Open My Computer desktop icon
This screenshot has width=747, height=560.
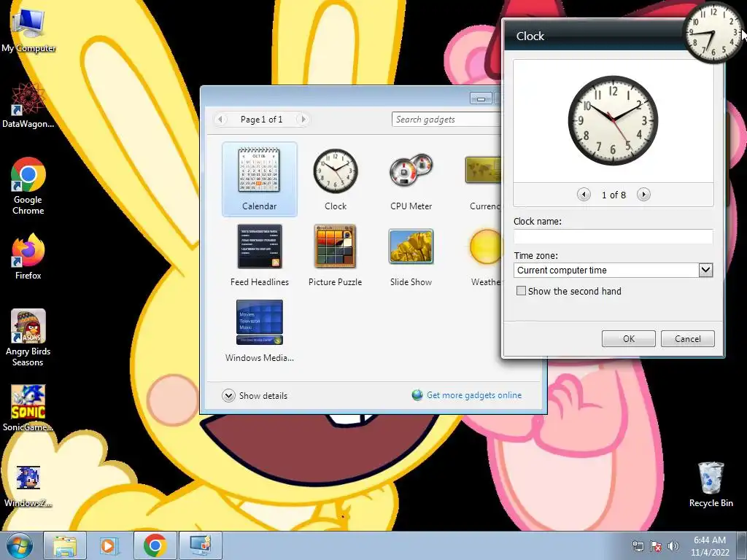[28, 31]
